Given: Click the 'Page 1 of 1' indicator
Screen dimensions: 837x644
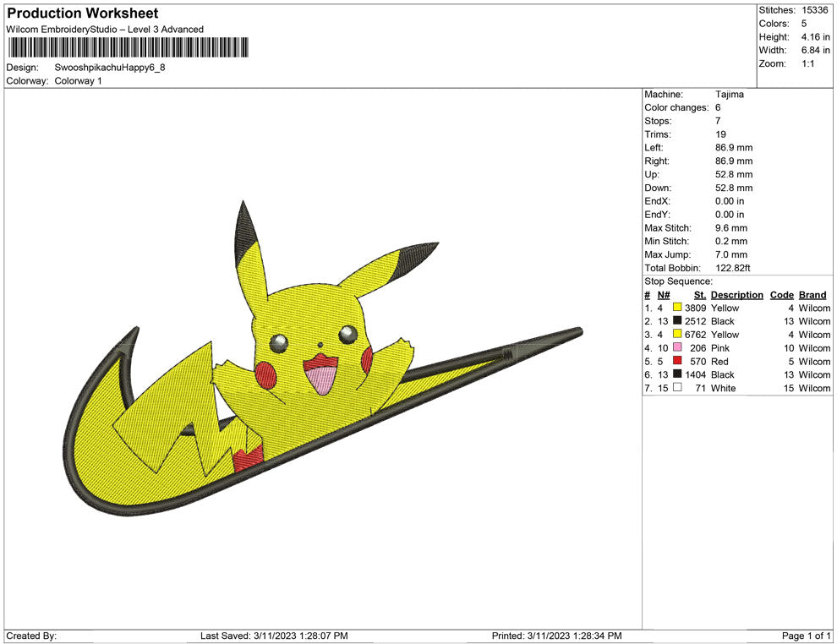Looking at the screenshot, I should 806,636.
